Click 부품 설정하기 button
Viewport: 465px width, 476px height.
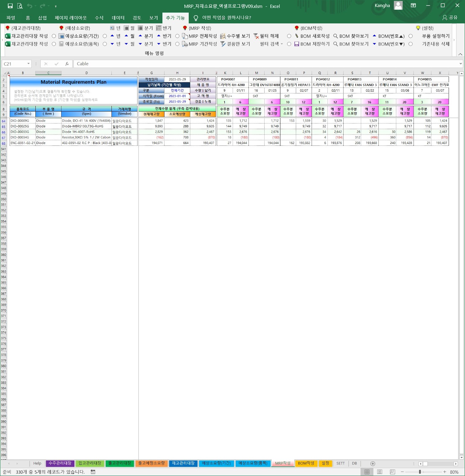point(436,36)
